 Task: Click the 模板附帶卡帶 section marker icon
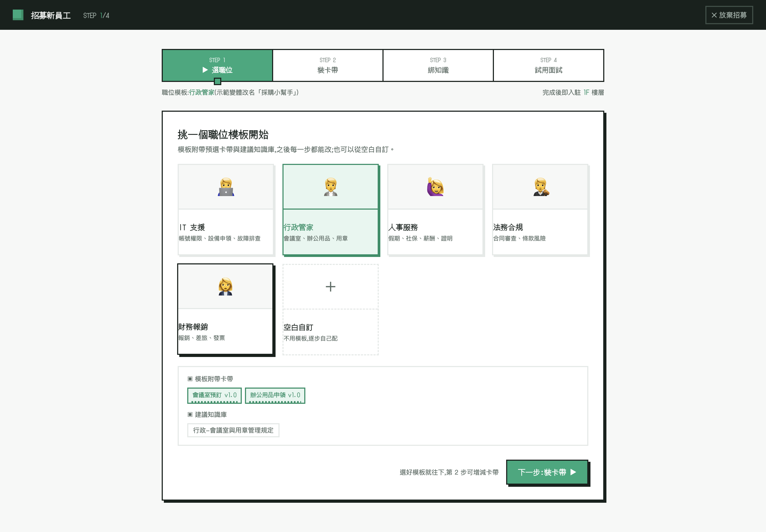coord(190,379)
